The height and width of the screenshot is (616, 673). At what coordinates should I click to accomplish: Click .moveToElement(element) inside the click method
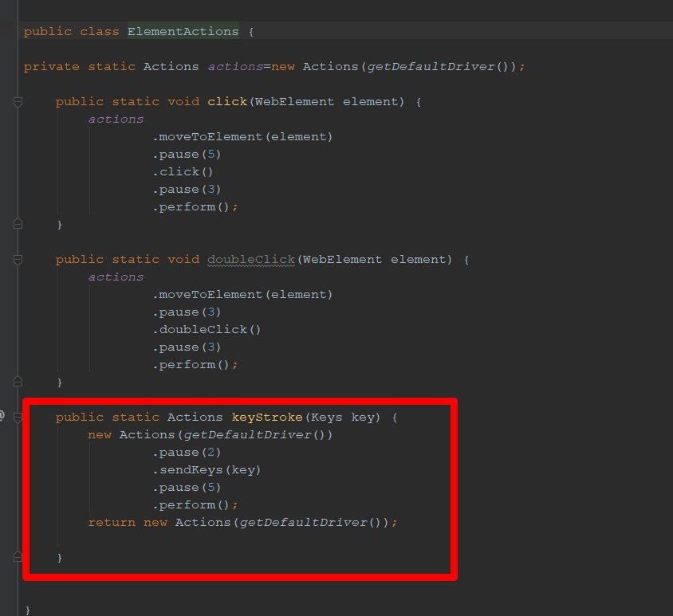[242, 137]
